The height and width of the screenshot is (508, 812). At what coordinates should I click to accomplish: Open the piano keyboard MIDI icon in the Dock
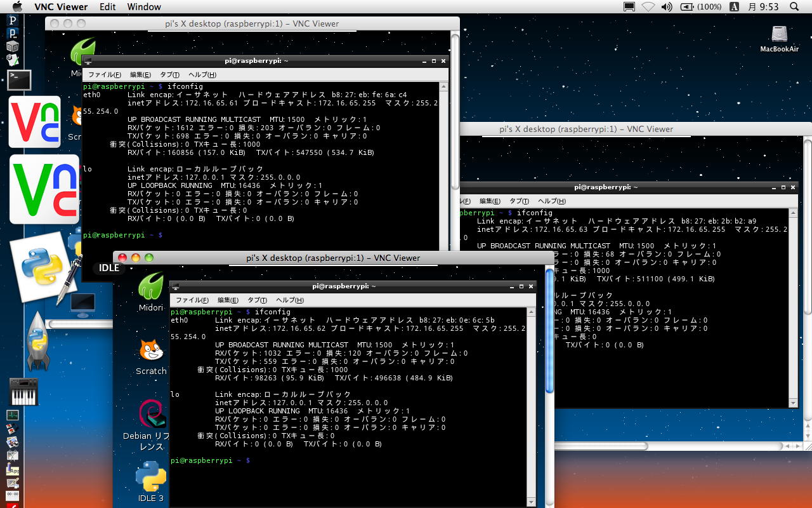tap(23, 391)
